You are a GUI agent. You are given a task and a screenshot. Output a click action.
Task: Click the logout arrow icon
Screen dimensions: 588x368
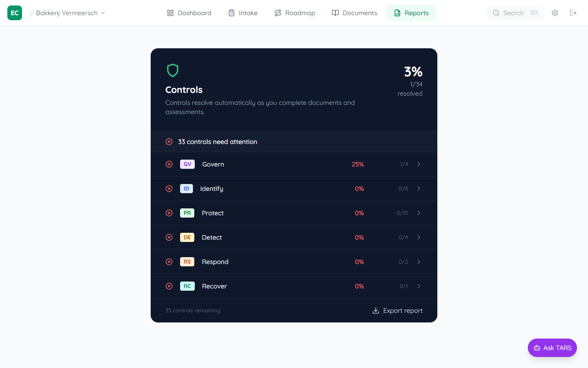[x=573, y=13]
